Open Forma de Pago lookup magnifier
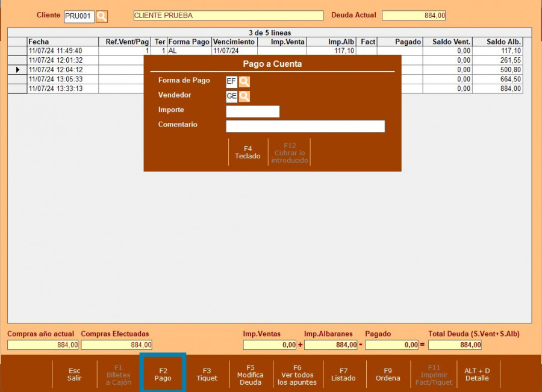The width and height of the screenshot is (542, 392). point(244,81)
